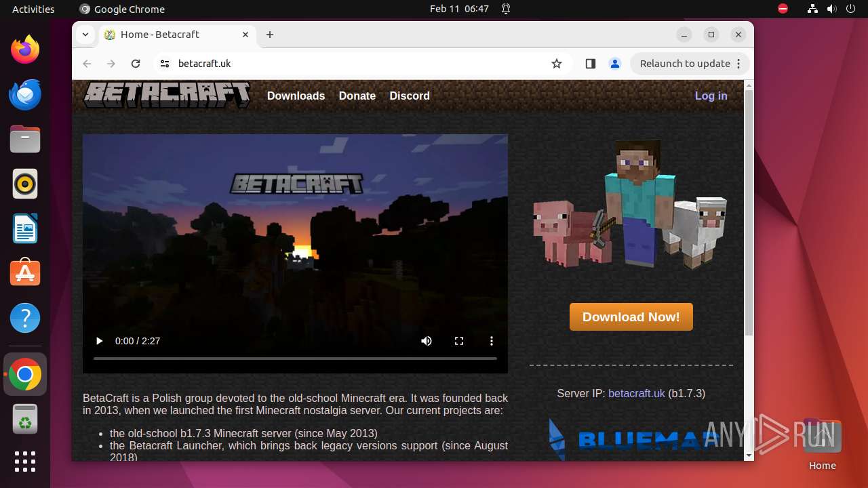Show Applications grid
This screenshot has width=868, height=488.
(x=25, y=462)
